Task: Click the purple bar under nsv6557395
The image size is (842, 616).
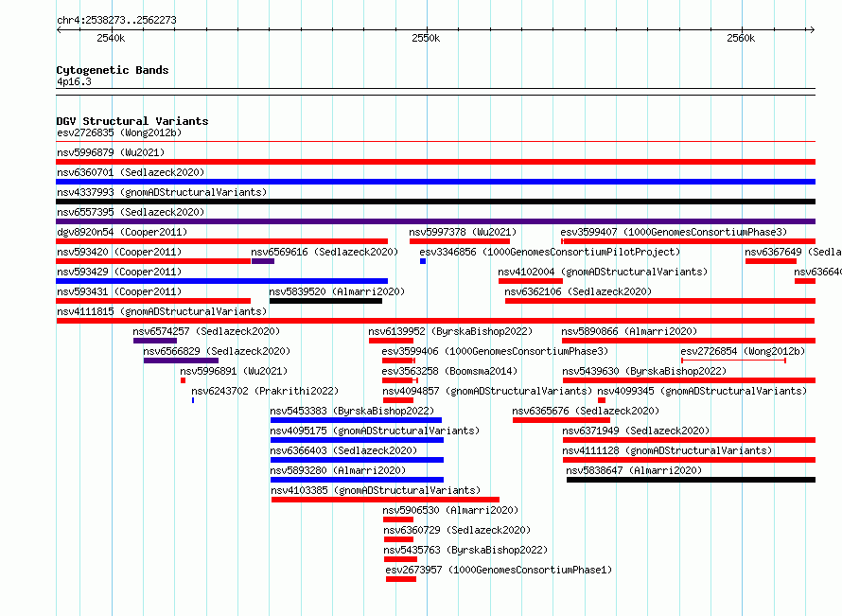Action: point(435,221)
